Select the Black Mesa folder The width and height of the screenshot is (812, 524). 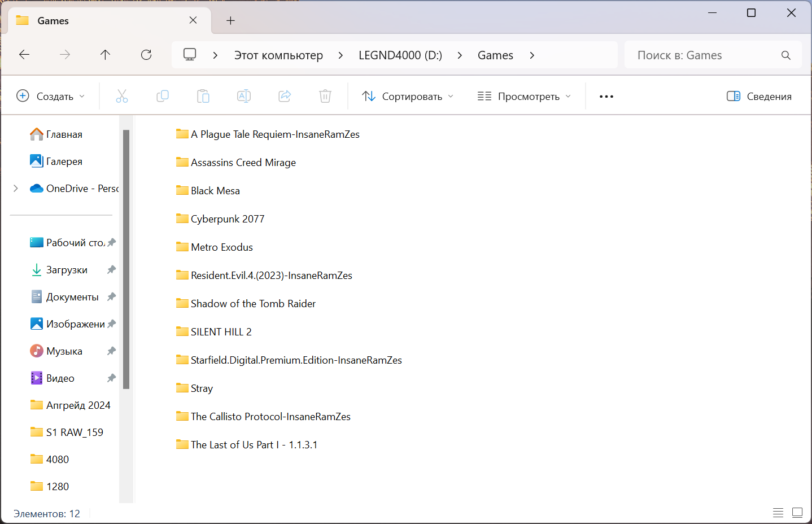[208, 191]
